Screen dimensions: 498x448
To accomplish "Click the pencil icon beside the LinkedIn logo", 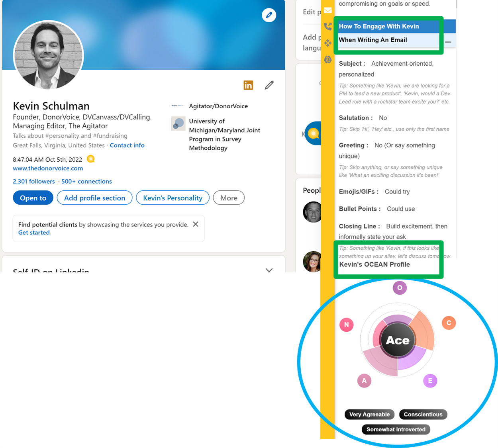I will [269, 85].
